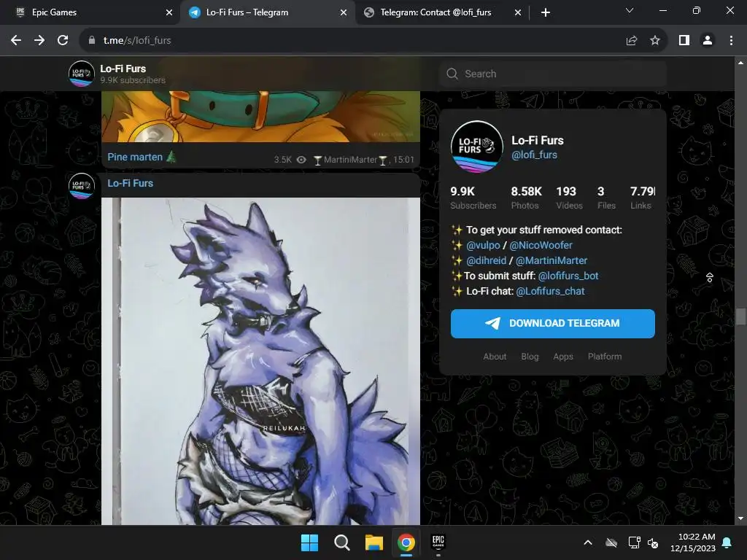Open Windows taskbar search
Screen dimensions: 747x560
click(x=341, y=542)
